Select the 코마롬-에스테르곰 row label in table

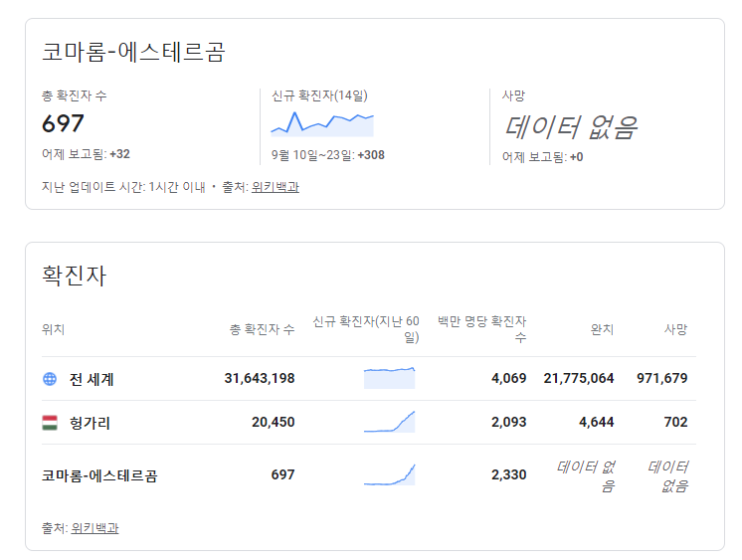click(99, 475)
